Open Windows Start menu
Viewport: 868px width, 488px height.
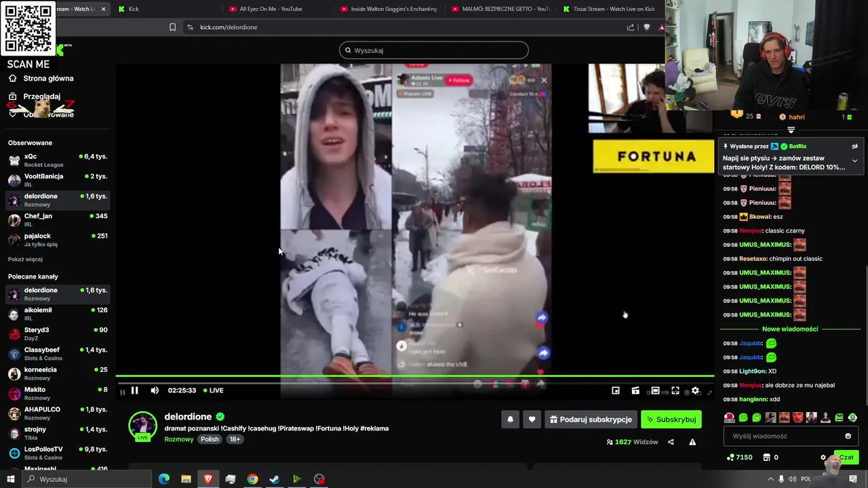10,479
